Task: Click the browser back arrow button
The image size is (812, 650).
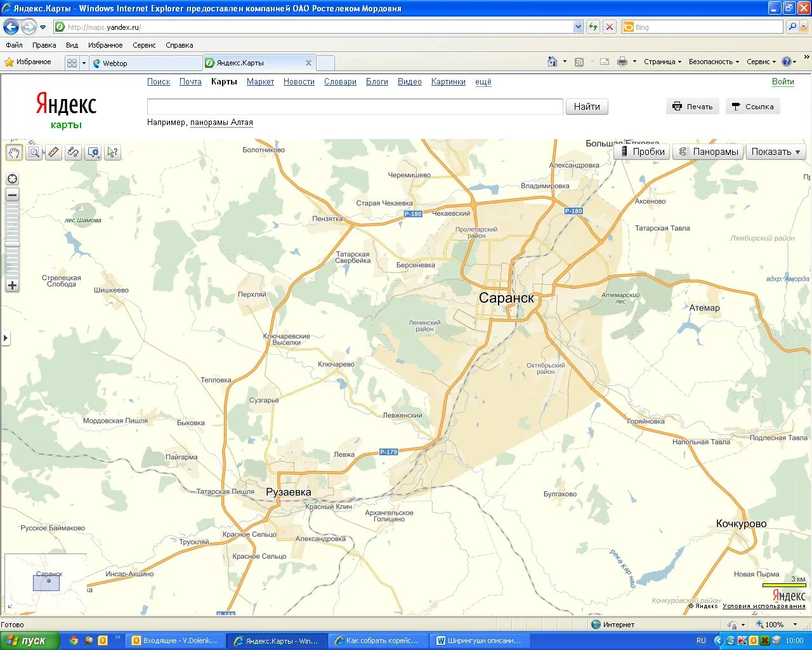Action: click(x=11, y=27)
